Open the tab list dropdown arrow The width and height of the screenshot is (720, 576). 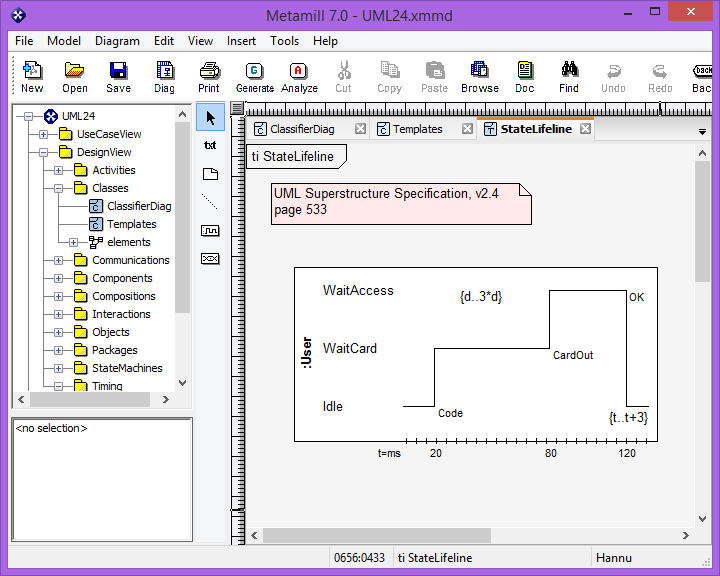coord(702,131)
